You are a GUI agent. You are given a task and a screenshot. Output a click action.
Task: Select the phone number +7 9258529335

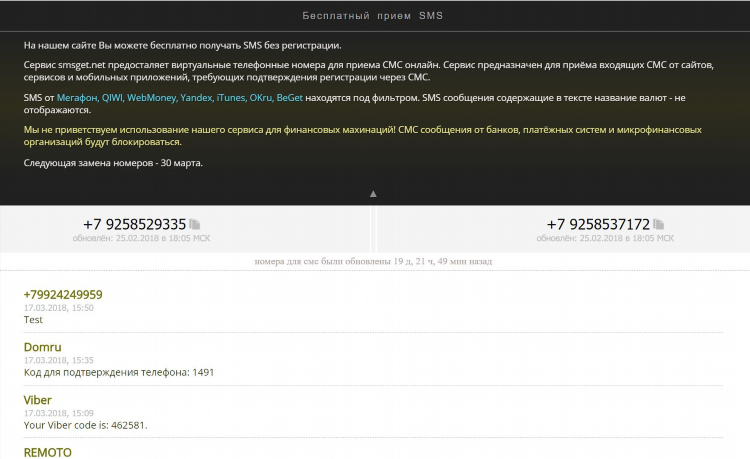134,224
